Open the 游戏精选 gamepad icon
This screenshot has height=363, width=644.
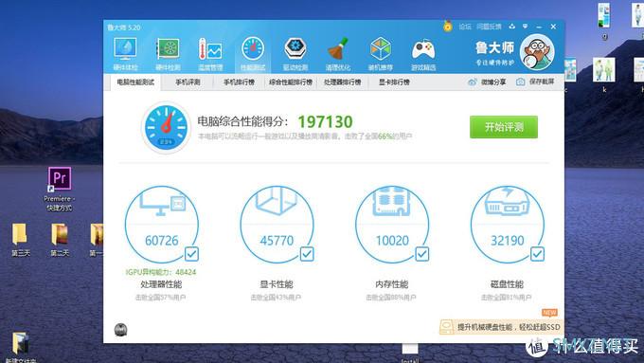coord(423,53)
